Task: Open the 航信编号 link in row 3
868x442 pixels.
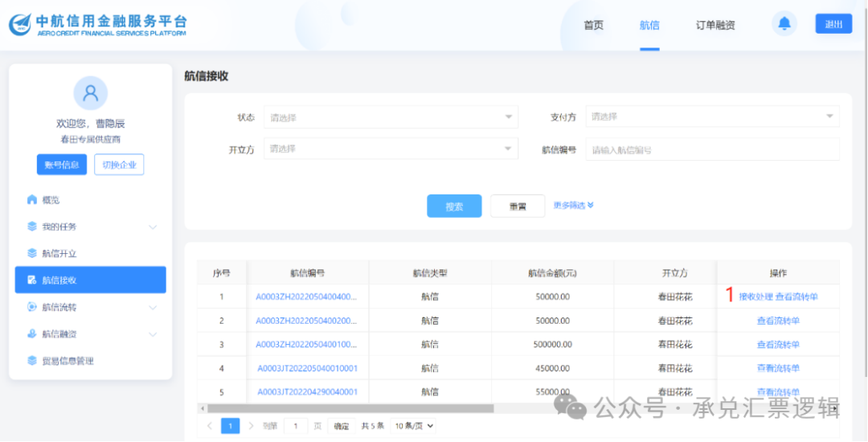Action: tap(307, 345)
